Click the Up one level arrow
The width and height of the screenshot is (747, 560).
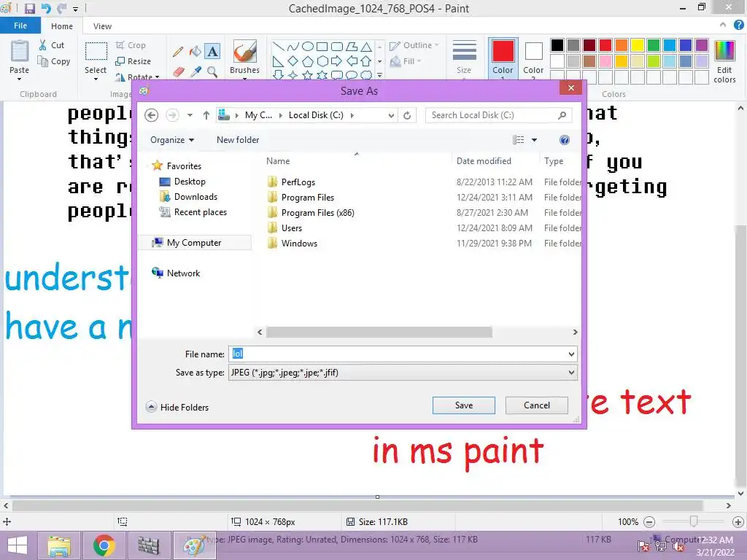tap(206, 115)
